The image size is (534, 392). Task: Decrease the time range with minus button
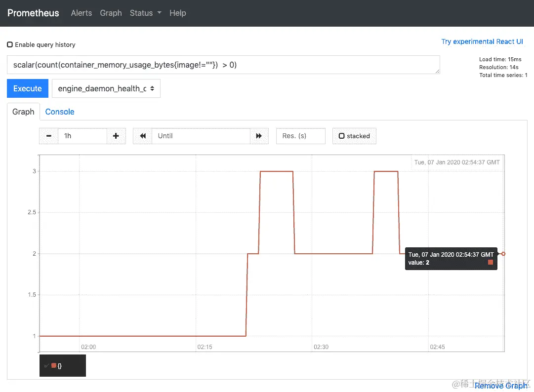pos(49,136)
